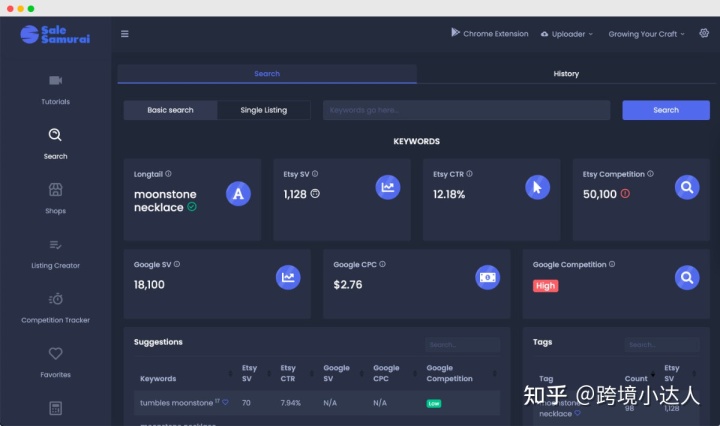Viewport: 720px width, 426px height.
Task: Favorite the moonstone necklace tag heart
Action: click(x=577, y=413)
